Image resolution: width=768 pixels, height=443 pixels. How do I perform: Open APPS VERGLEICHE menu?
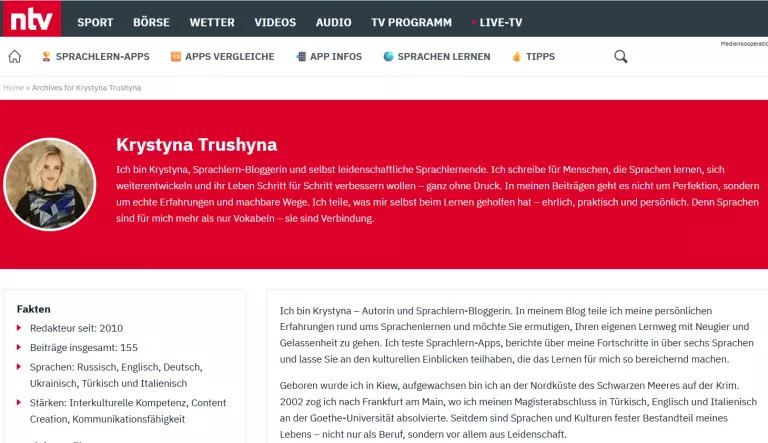pos(230,56)
